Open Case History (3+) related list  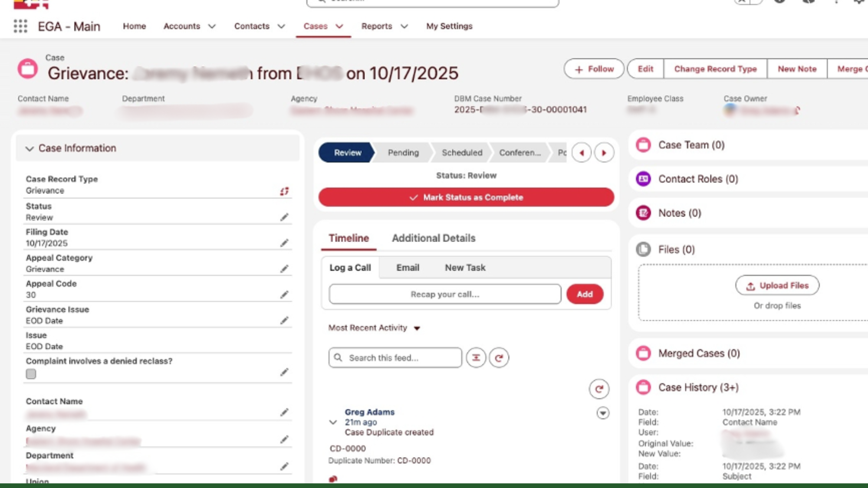pos(698,387)
